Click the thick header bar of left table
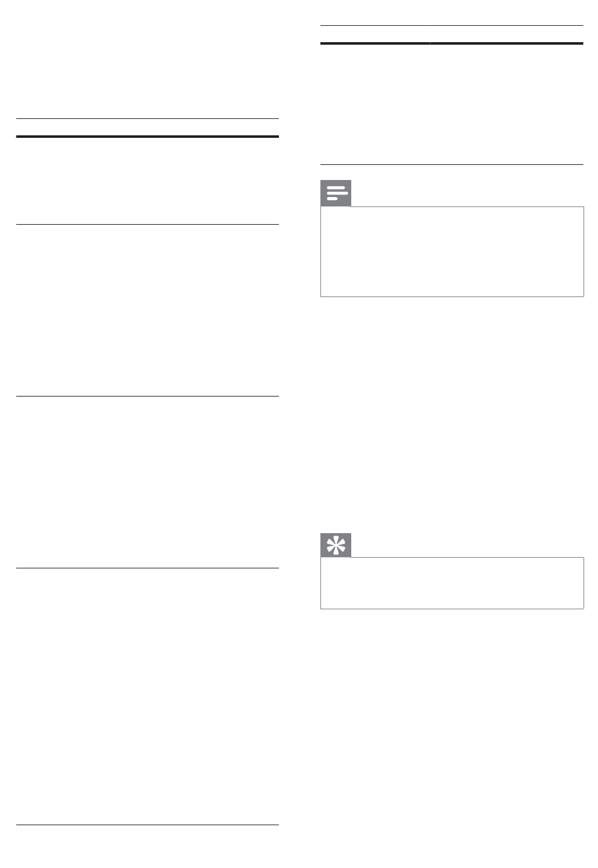598x868 pixels. (147, 136)
